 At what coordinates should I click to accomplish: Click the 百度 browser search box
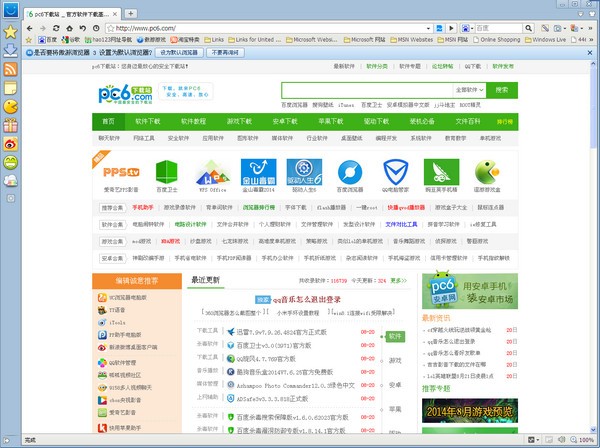(x=499, y=28)
